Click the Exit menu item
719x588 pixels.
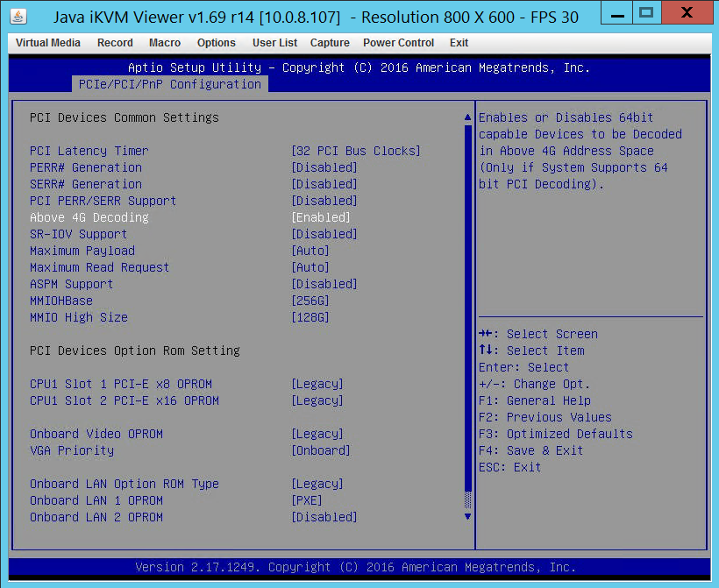click(459, 42)
